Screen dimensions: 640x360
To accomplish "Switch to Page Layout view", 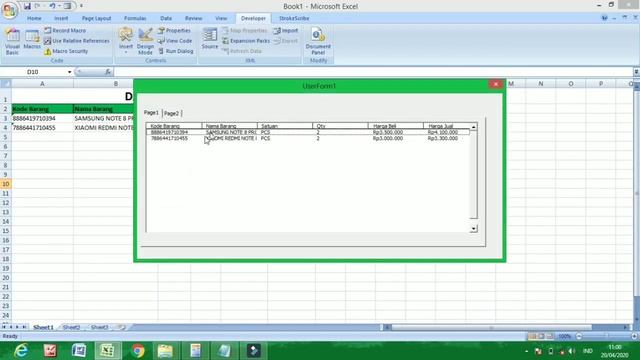I will [x=541, y=336].
